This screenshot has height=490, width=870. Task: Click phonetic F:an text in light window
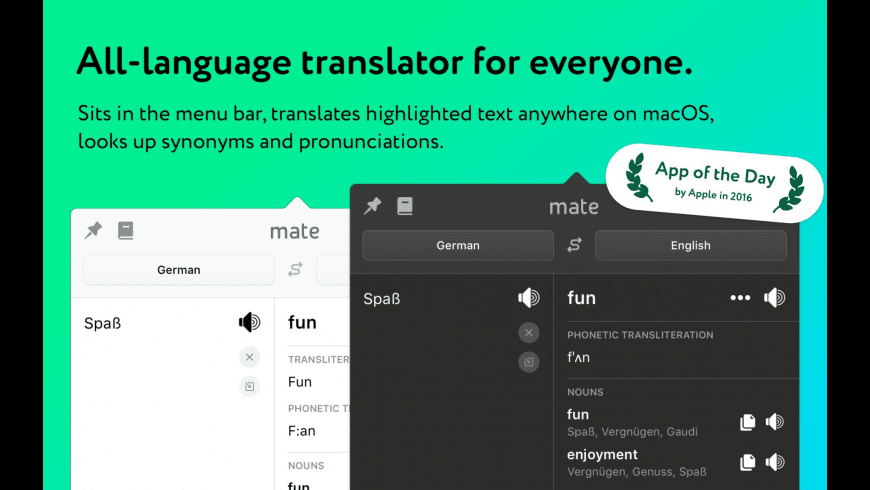coord(302,431)
